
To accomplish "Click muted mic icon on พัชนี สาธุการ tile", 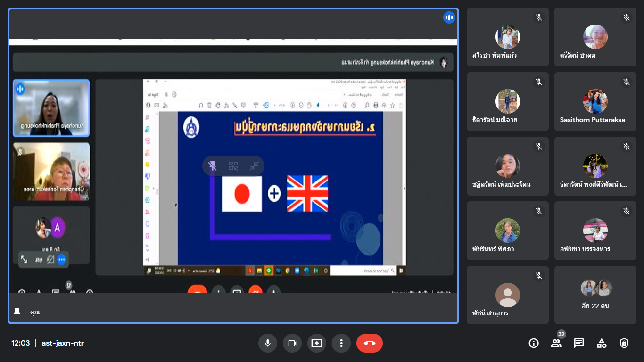I will (x=539, y=276).
